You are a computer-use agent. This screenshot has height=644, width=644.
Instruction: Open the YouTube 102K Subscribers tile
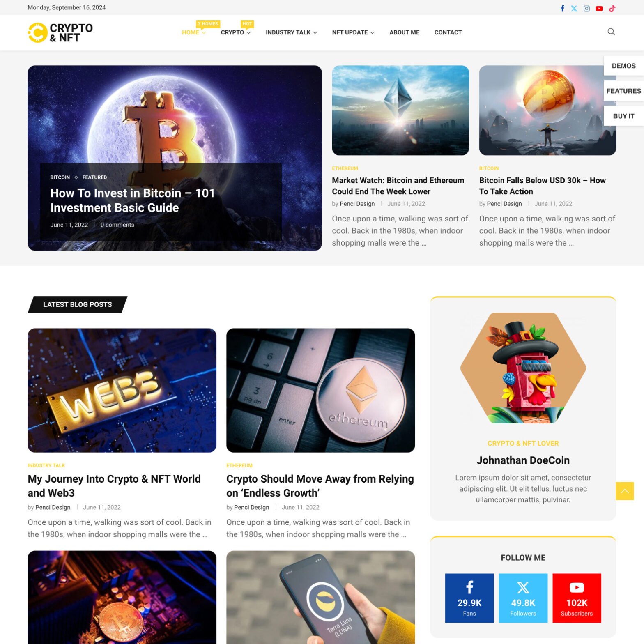pos(577,598)
